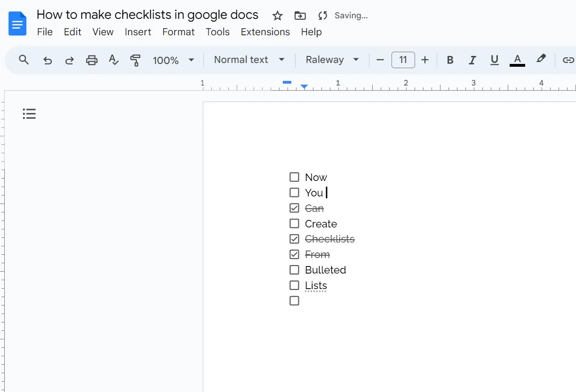Show the document outline panel icon
This screenshot has height=392, width=576.
(x=29, y=113)
